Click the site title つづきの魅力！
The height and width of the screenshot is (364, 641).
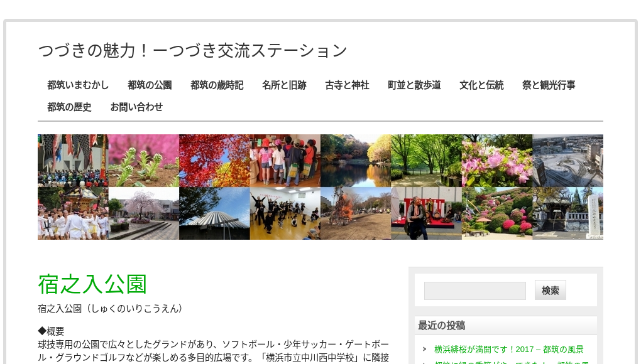click(x=192, y=50)
